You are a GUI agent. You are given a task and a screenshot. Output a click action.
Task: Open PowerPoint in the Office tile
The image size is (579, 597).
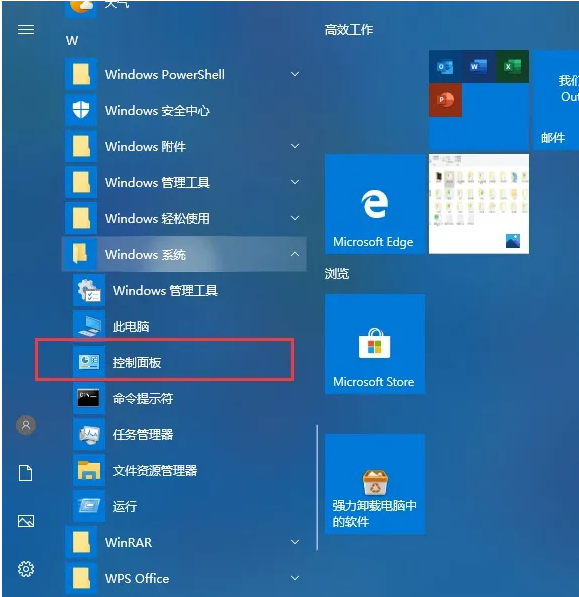pyautogui.click(x=445, y=100)
